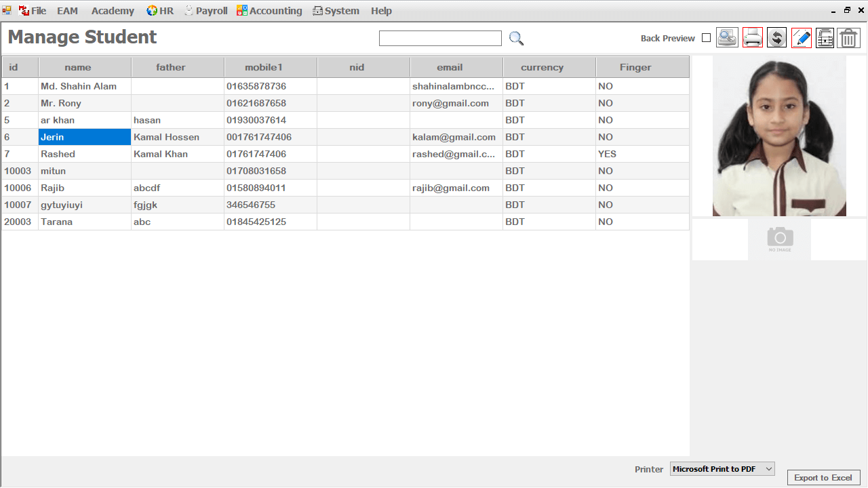Click the student search text field

click(440, 39)
